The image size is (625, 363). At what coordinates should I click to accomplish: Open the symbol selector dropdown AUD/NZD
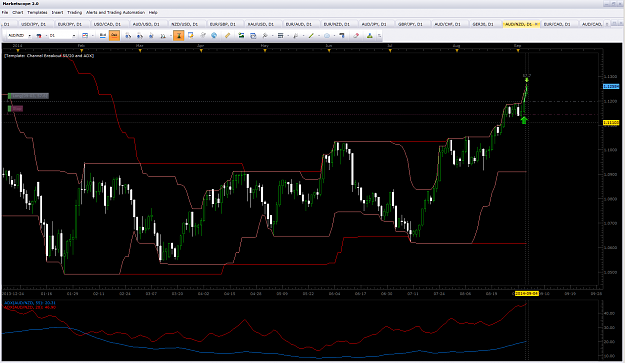point(19,35)
